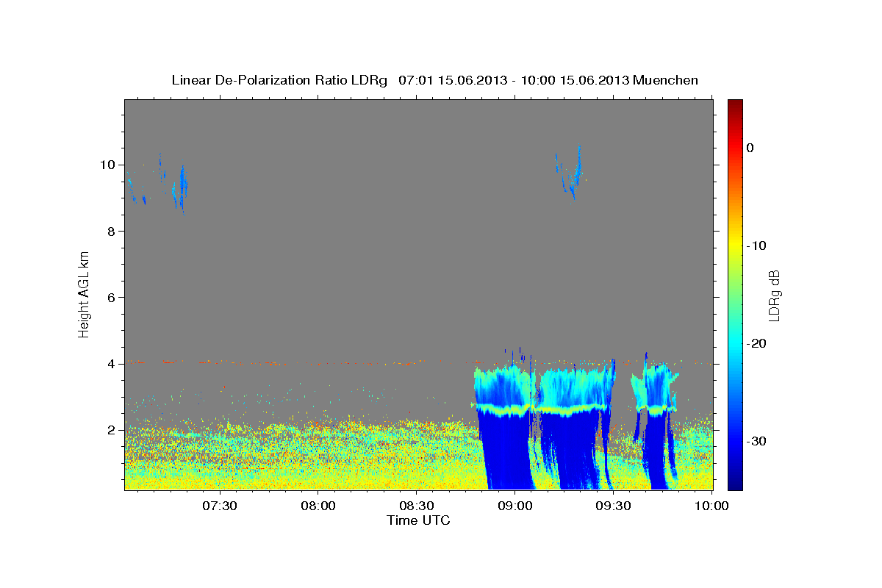882x588 pixels.
Task: Select the 08:30 time tick label
Action: coord(416,506)
